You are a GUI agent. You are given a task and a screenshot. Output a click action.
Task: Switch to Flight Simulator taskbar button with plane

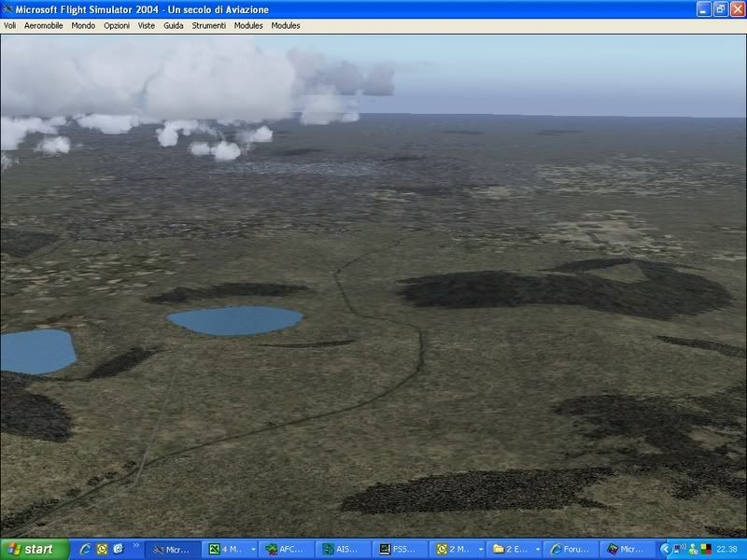tap(172, 550)
